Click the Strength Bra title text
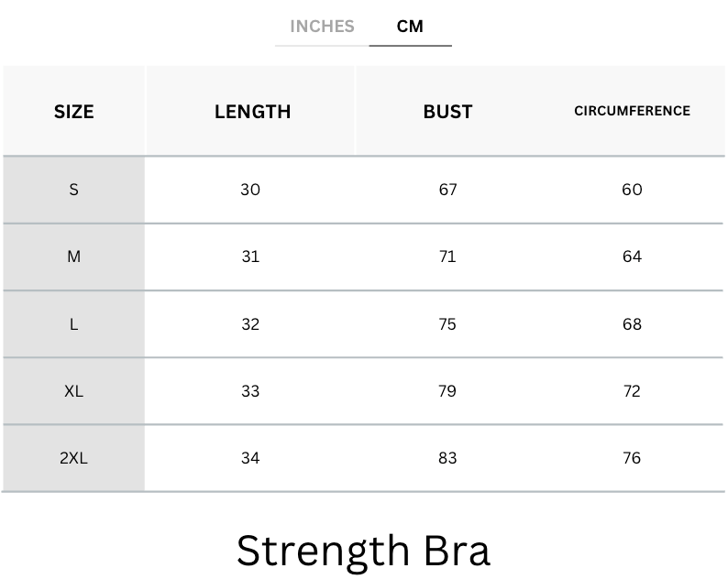Screen dimensions: 728x579 (363, 550)
